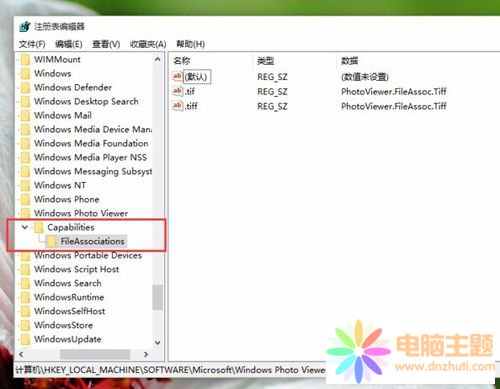Click the .tiff string value icon
Screen dimensions: 500x389
click(177, 106)
